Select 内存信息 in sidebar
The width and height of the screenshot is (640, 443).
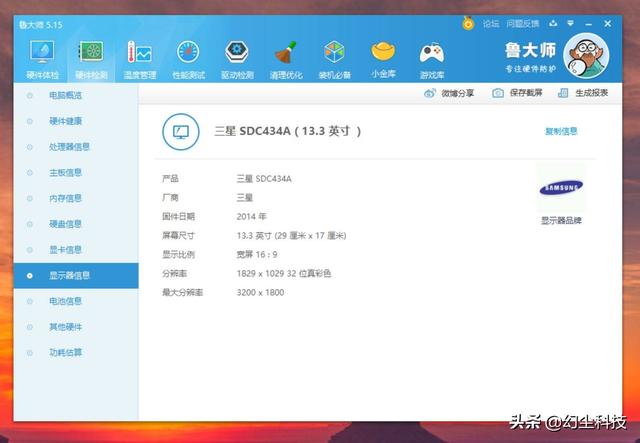point(76,198)
